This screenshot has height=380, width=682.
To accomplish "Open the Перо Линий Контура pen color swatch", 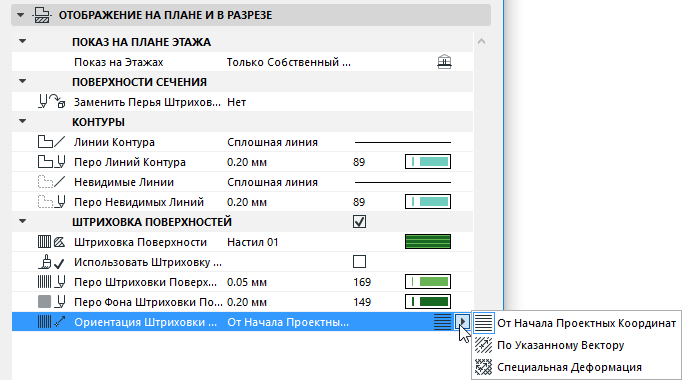I will [x=428, y=162].
